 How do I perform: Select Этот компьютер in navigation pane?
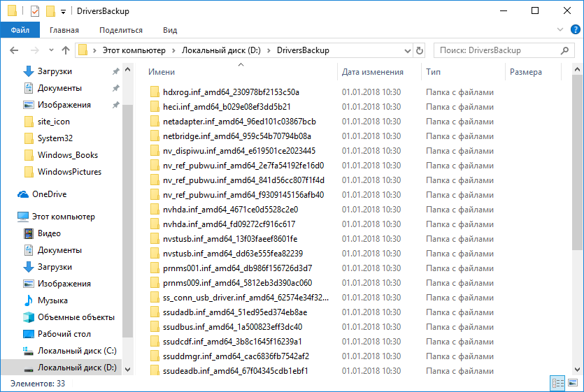pos(64,217)
